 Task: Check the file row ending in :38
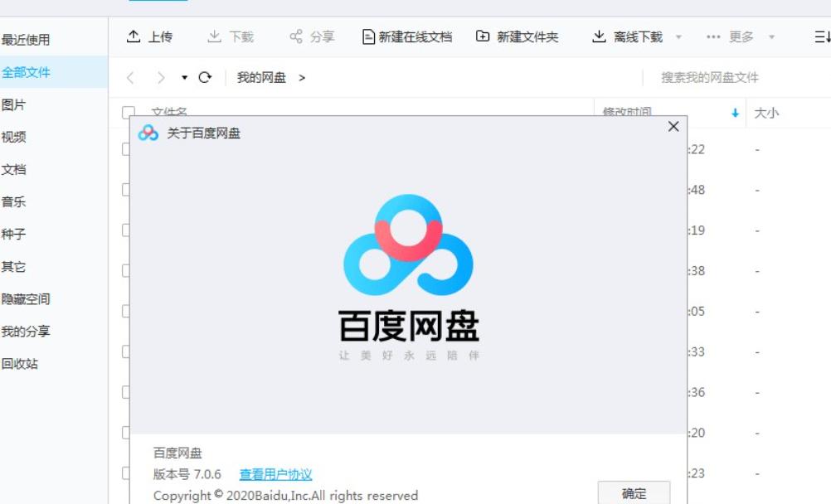point(126,271)
